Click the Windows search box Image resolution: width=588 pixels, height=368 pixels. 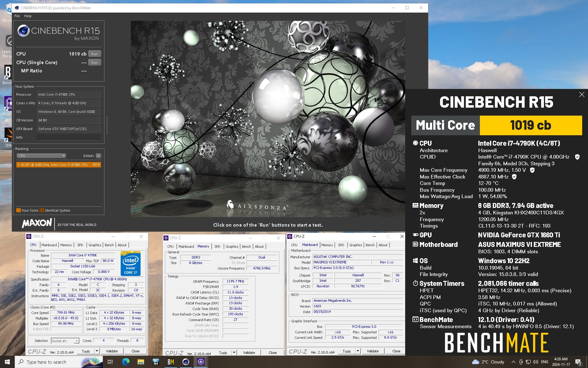pyautogui.click(x=59, y=362)
